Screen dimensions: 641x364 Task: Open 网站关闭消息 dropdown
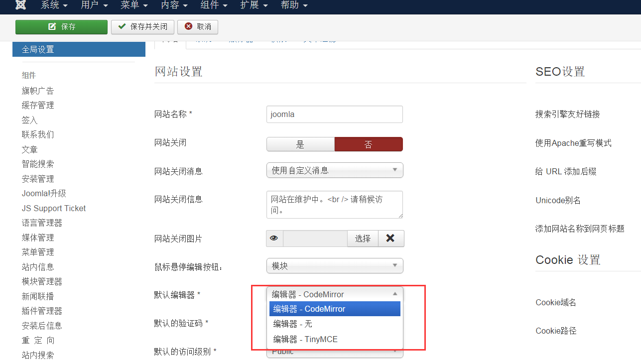[x=335, y=170]
